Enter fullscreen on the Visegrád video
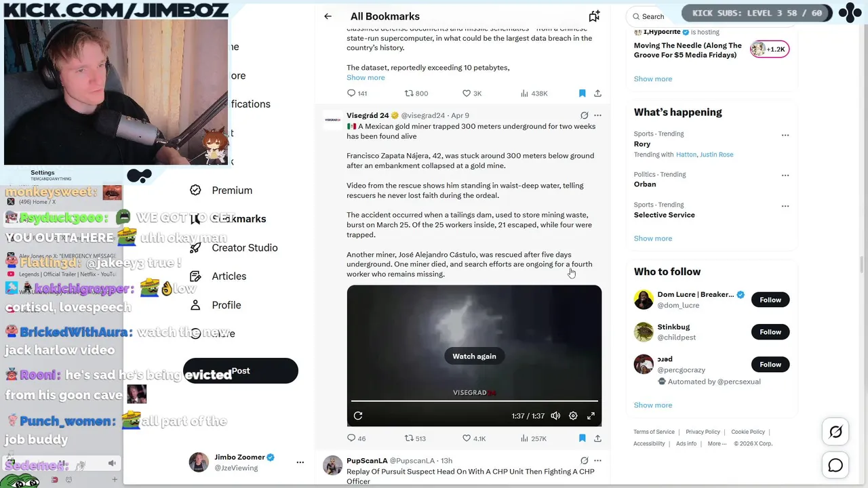The height and width of the screenshot is (488, 868). coord(591,415)
